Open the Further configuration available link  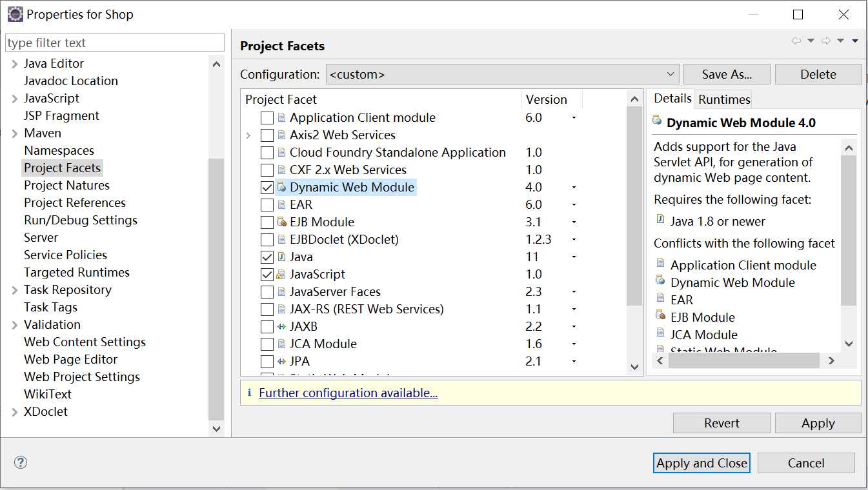point(348,393)
